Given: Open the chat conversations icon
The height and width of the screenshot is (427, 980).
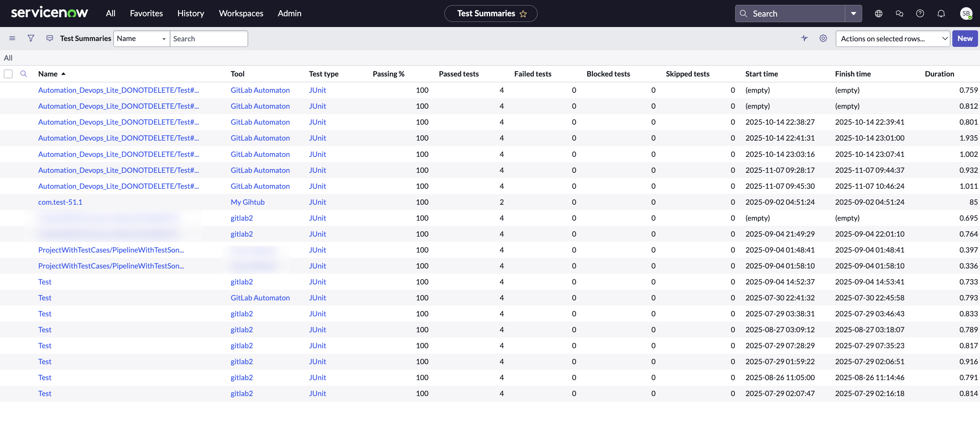Looking at the screenshot, I should (899, 13).
